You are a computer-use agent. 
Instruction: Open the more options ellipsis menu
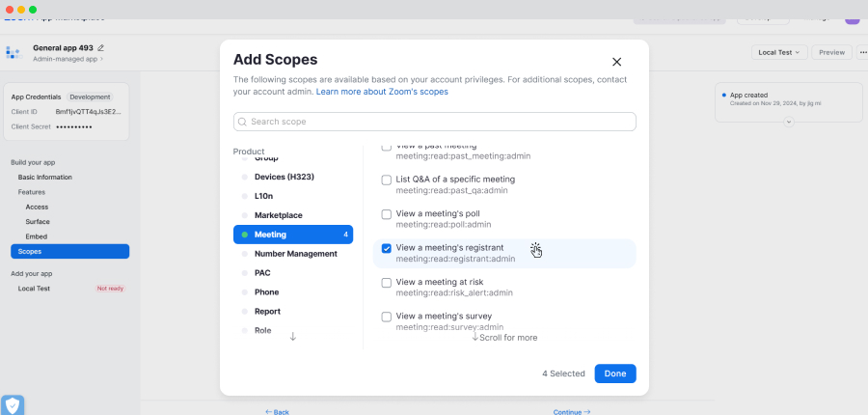pyautogui.click(x=862, y=52)
